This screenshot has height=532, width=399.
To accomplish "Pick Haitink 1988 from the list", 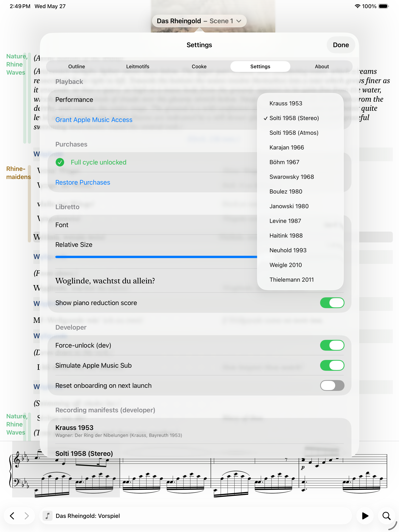I will (x=300, y=235).
